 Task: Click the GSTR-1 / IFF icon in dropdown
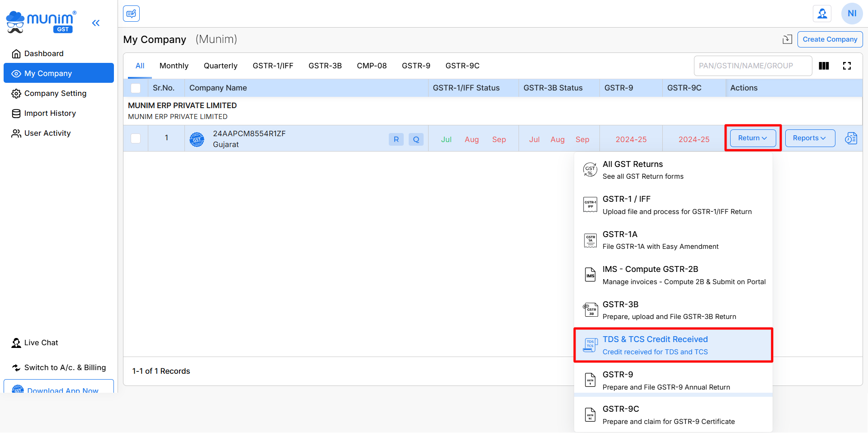click(590, 205)
